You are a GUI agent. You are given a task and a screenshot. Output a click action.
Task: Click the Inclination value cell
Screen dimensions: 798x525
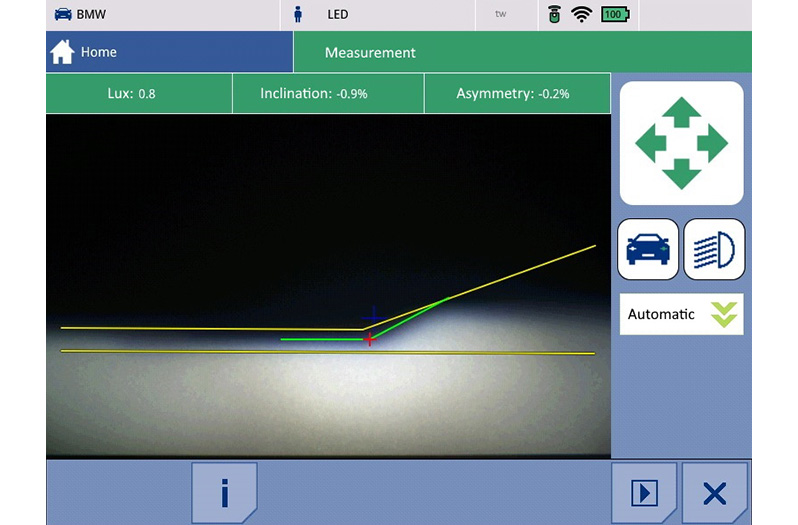328,94
